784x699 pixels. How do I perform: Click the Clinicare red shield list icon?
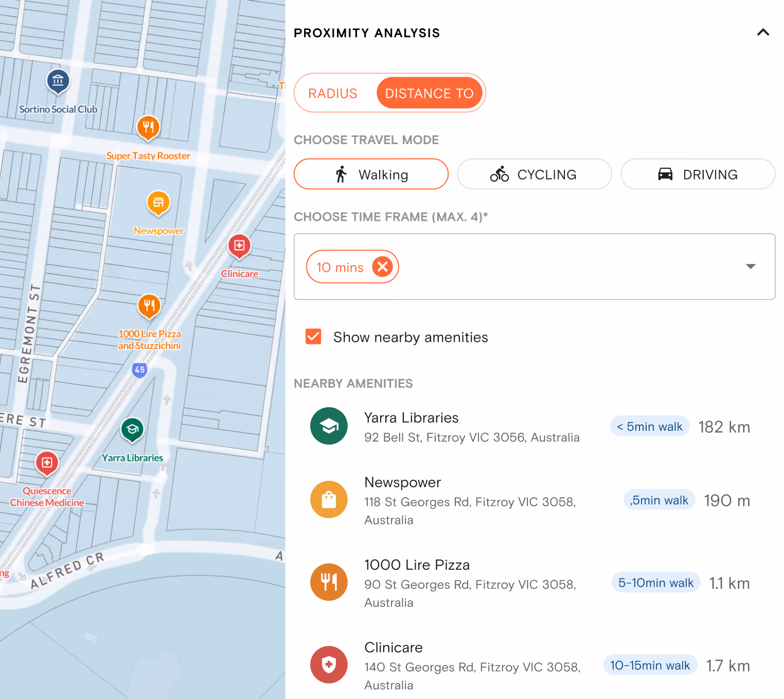pos(329,665)
